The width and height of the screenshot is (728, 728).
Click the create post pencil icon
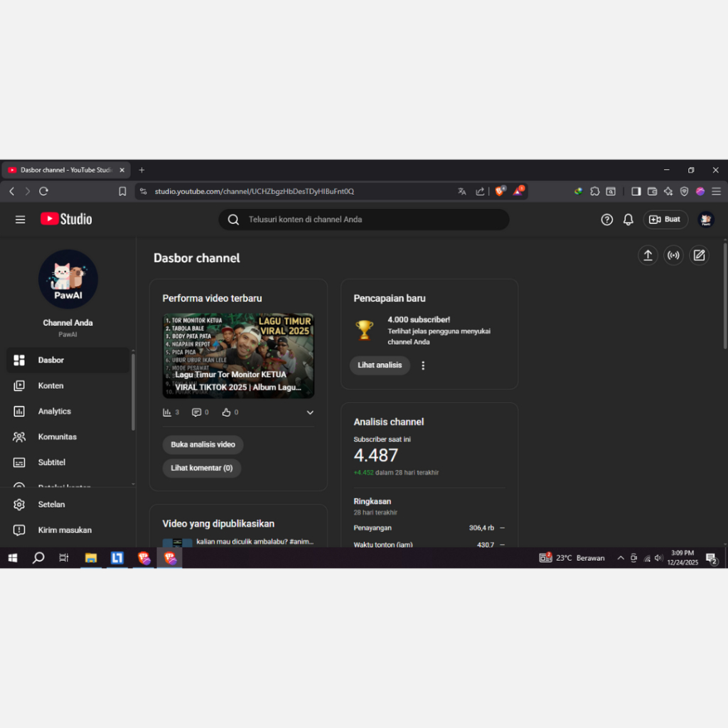tap(699, 255)
